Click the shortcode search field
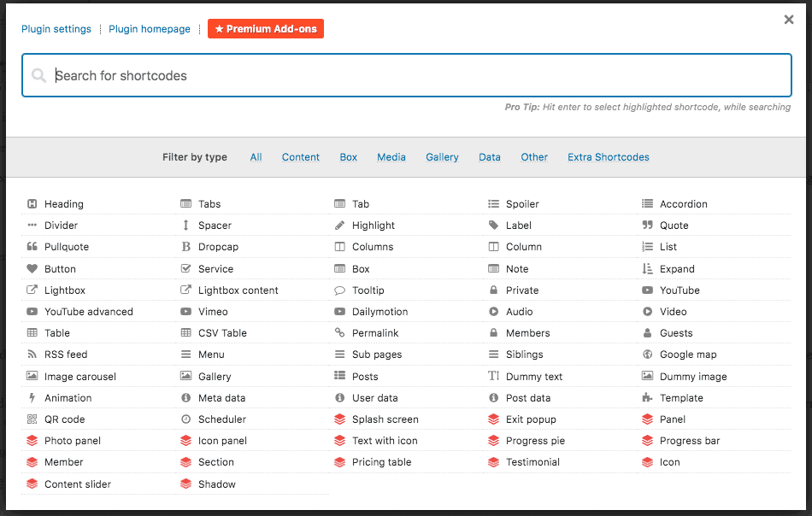The width and height of the screenshot is (812, 516). tap(406, 75)
